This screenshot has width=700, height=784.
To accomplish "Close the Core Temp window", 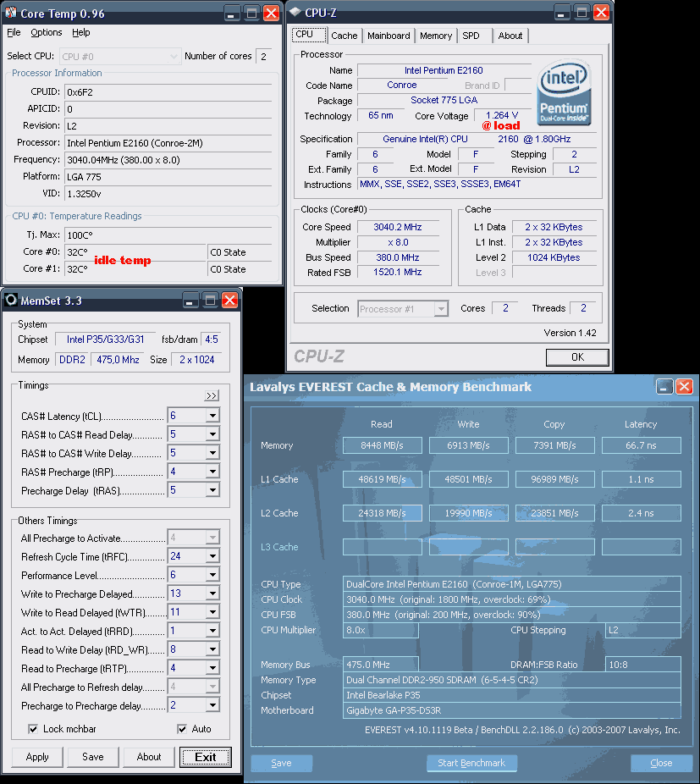I will (x=272, y=14).
